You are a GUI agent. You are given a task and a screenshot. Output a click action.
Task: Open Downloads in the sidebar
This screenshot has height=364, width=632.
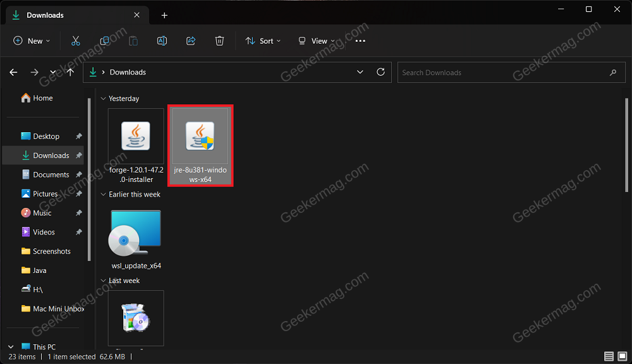43,155
